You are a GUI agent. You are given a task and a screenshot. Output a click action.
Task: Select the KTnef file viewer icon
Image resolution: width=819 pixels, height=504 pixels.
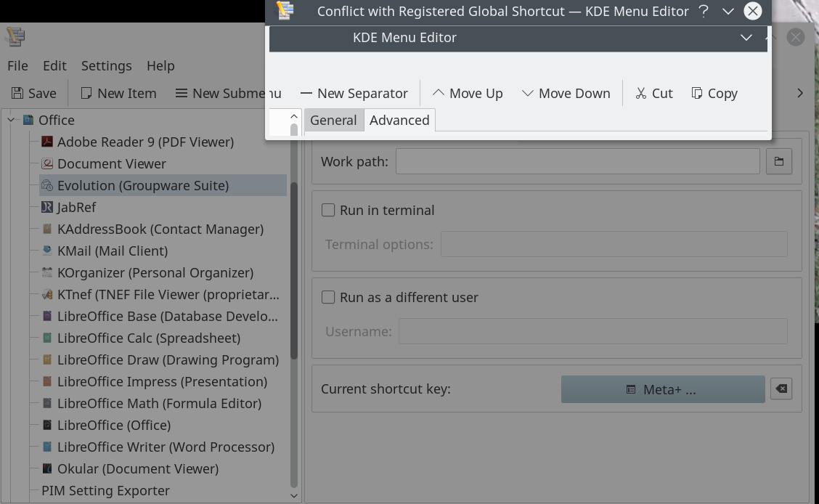click(47, 295)
